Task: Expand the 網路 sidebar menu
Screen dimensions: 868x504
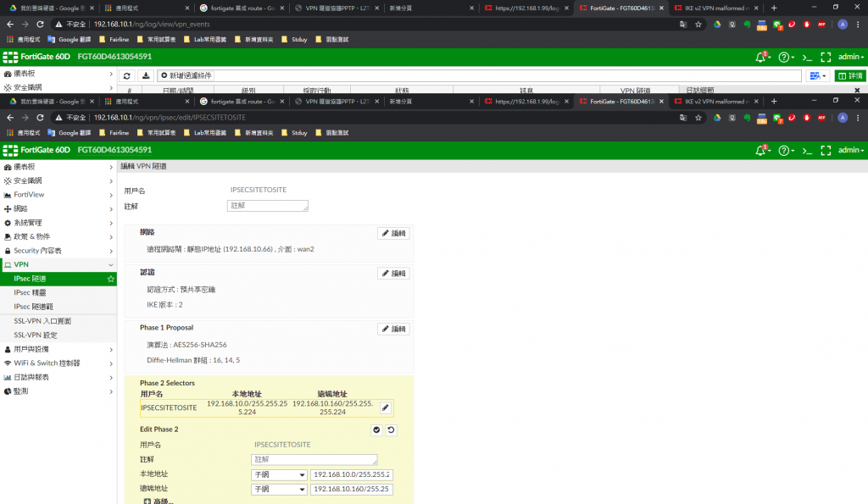Action: [58, 208]
